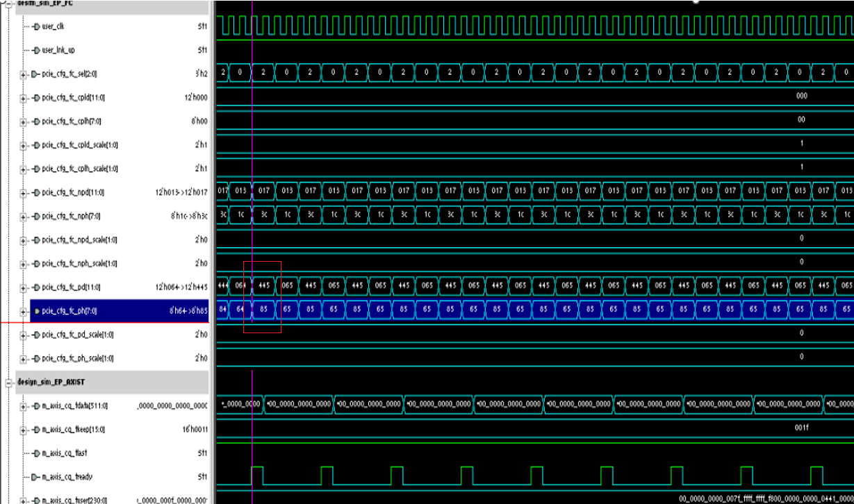Select the pcie_cfg_fc_cpld[11:0] signal name
The image size is (854, 504).
coord(74,98)
